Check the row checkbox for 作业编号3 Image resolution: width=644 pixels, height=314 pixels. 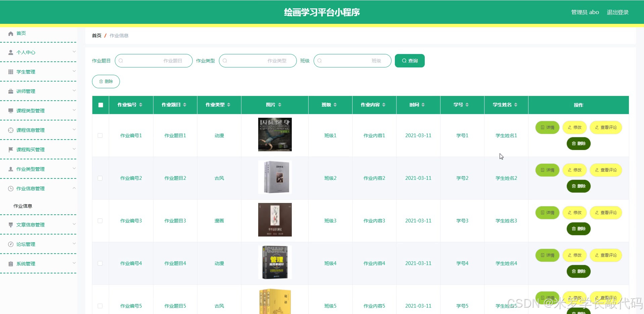click(100, 221)
